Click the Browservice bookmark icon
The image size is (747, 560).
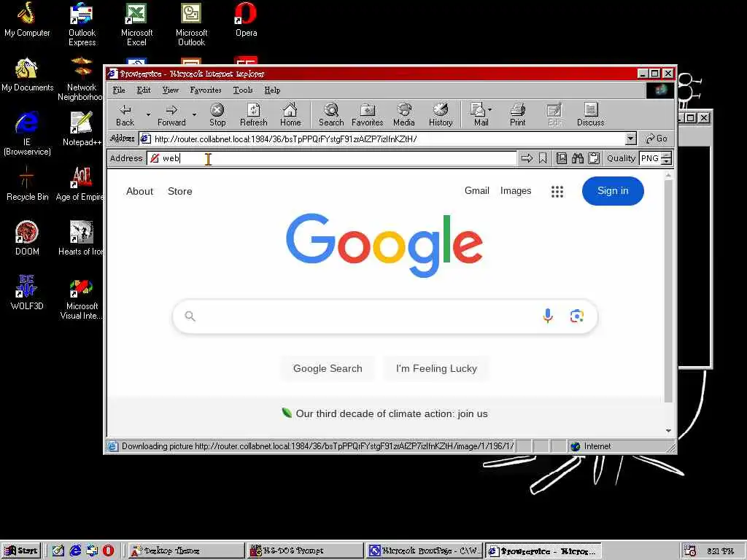coord(543,158)
